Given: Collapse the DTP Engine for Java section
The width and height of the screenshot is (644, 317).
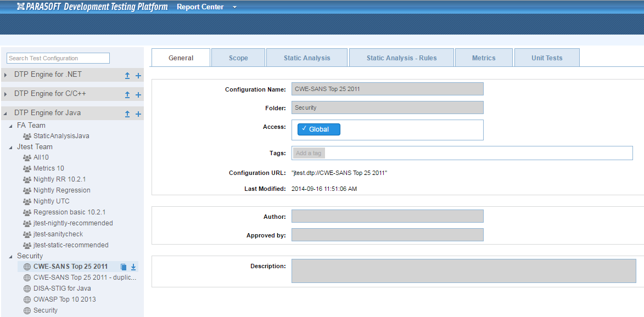Looking at the screenshot, I should [5, 114].
